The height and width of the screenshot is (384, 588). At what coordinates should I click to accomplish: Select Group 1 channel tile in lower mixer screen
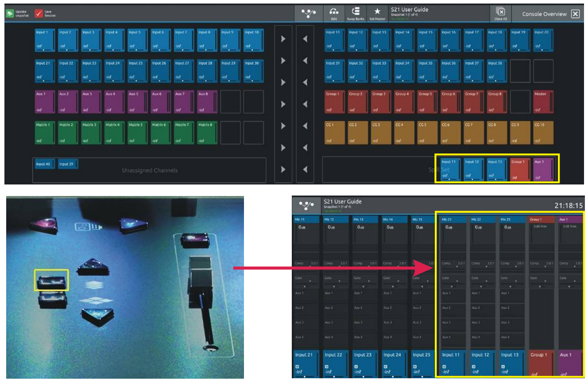pyautogui.click(x=542, y=364)
